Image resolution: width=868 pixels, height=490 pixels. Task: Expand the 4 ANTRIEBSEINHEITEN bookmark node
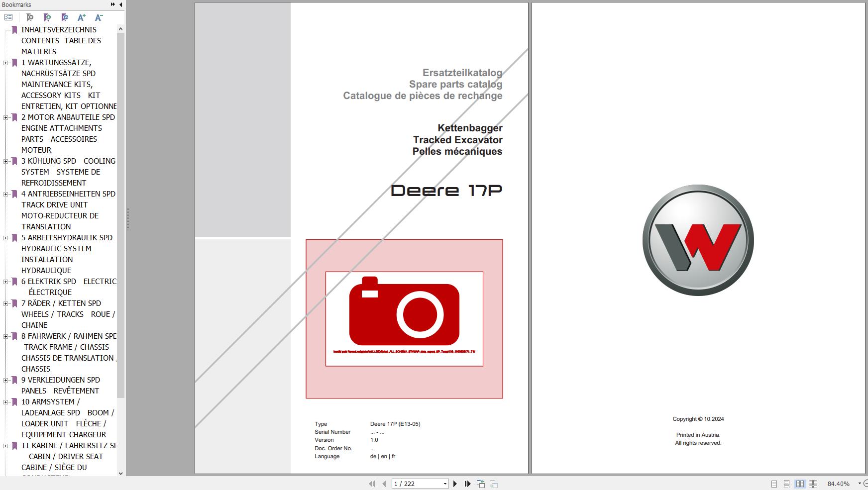5,194
